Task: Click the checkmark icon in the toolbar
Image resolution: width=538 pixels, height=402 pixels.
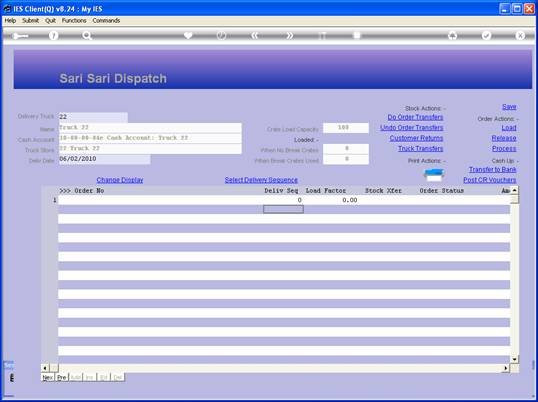Action: click(486, 36)
